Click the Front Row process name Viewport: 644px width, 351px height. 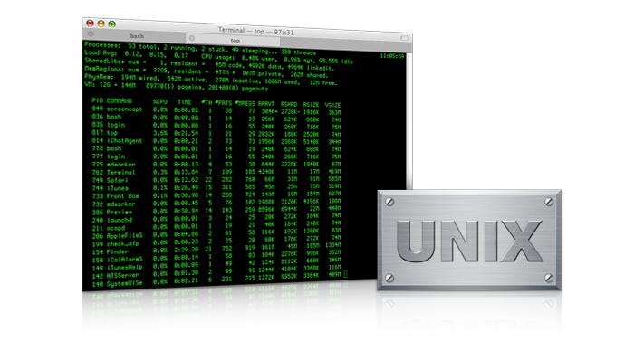(x=122, y=196)
